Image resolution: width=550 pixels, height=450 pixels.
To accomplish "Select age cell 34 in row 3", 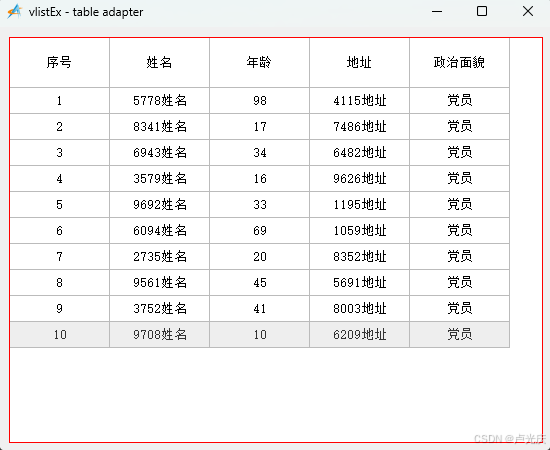I will coord(260,153).
